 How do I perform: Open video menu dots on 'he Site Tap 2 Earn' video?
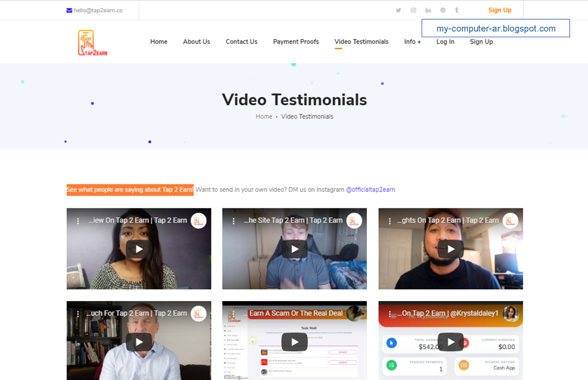[233, 221]
